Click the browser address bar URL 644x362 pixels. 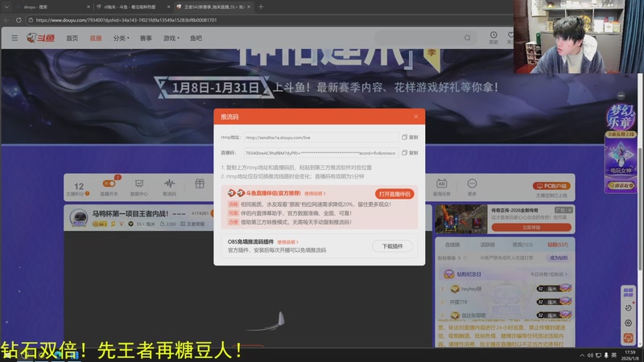coord(126,19)
